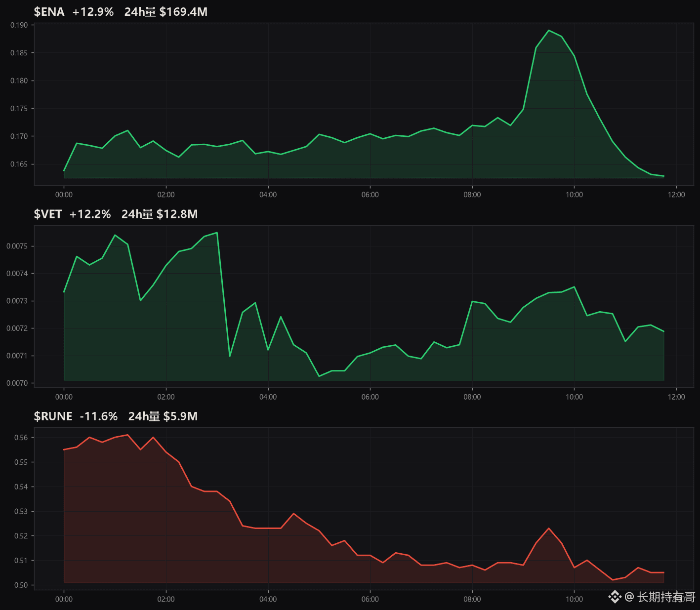Image resolution: width=700 pixels, height=610 pixels.
Task: Click the 0.0071 y-axis label on VET chart
Action: pyautogui.click(x=17, y=356)
